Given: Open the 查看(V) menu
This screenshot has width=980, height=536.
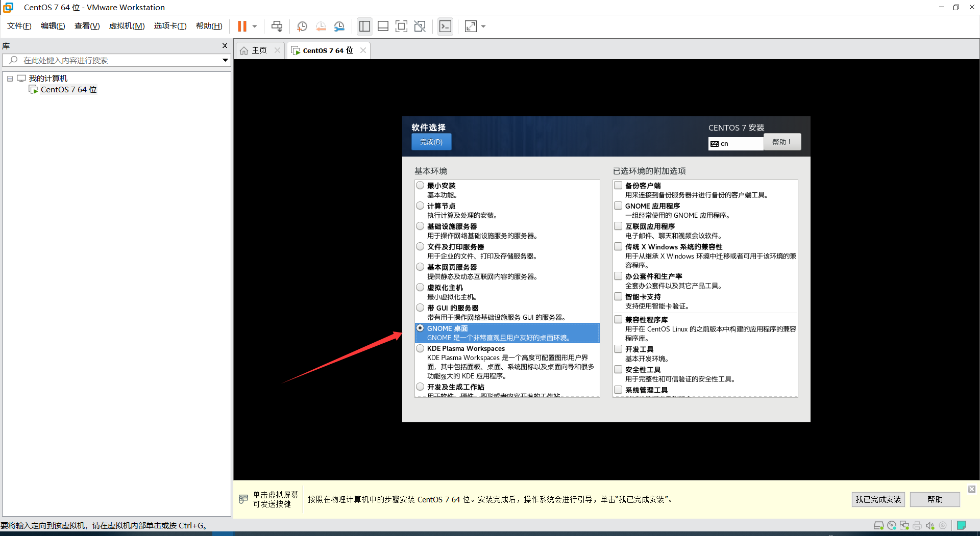Looking at the screenshot, I should 87,26.
